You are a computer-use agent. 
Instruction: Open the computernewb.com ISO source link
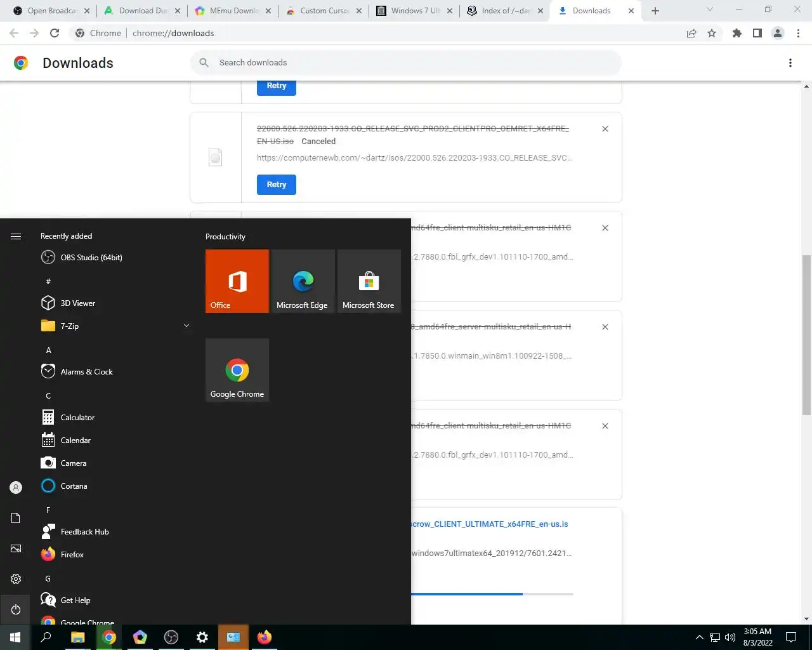tap(414, 157)
